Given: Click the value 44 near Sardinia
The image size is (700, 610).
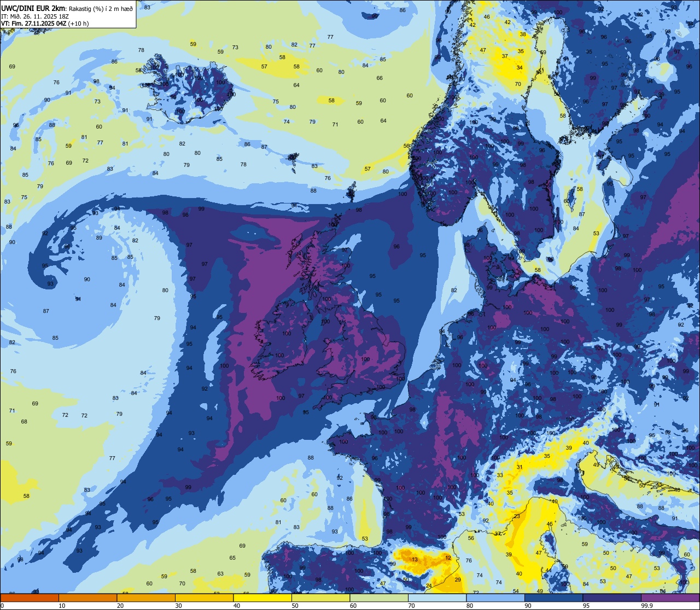Looking at the screenshot, I should [548, 570].
